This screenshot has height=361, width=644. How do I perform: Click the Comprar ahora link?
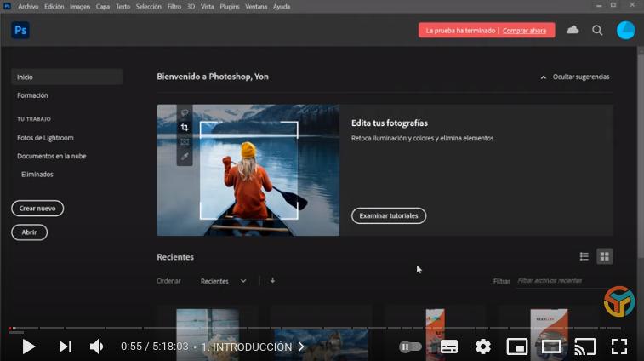click(x=525, y=31)
